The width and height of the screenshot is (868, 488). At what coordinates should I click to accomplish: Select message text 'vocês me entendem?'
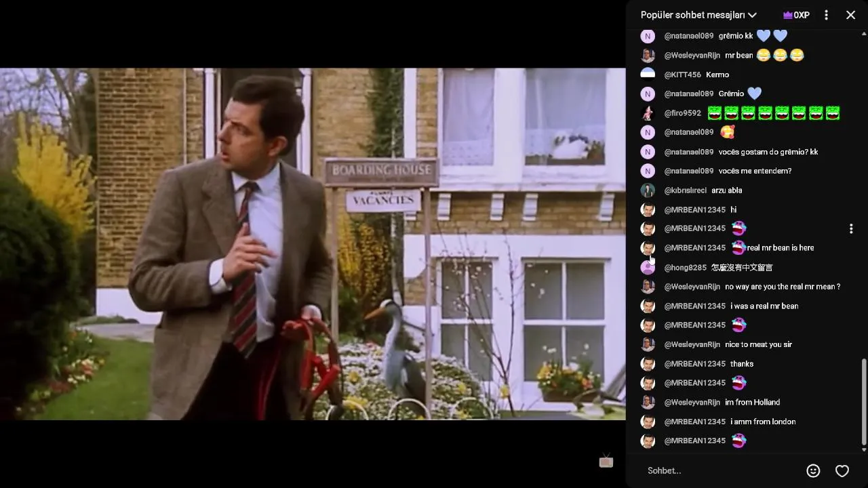click(755, 171)
